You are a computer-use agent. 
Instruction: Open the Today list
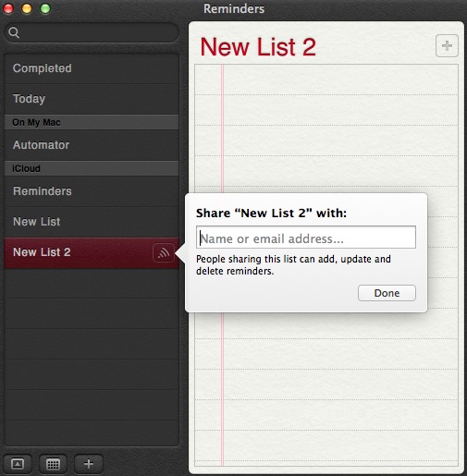click(92, 99)
